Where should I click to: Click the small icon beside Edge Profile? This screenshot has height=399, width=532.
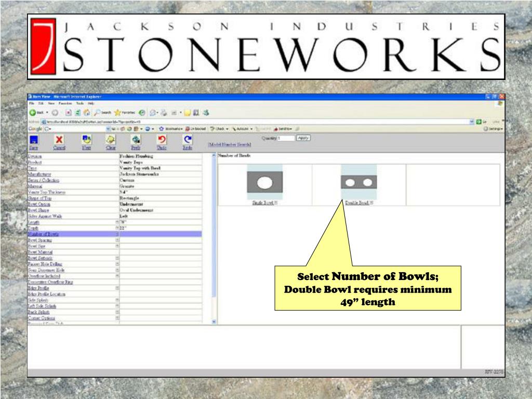point(117,288)
